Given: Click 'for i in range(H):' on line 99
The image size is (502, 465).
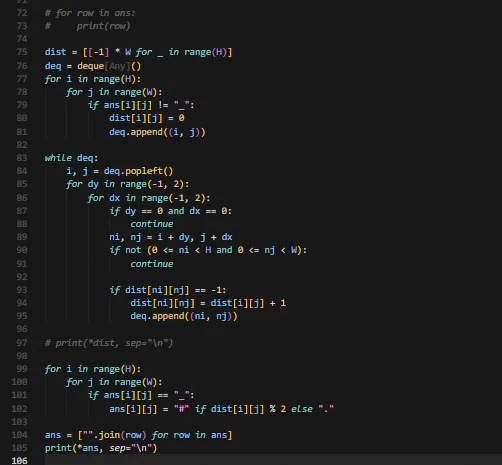Looking at the screenshot, I should pos(93,369).
